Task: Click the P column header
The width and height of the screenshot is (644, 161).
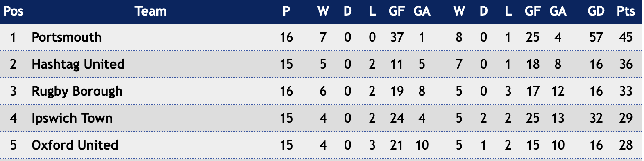Action: click(x=286, y=11)
